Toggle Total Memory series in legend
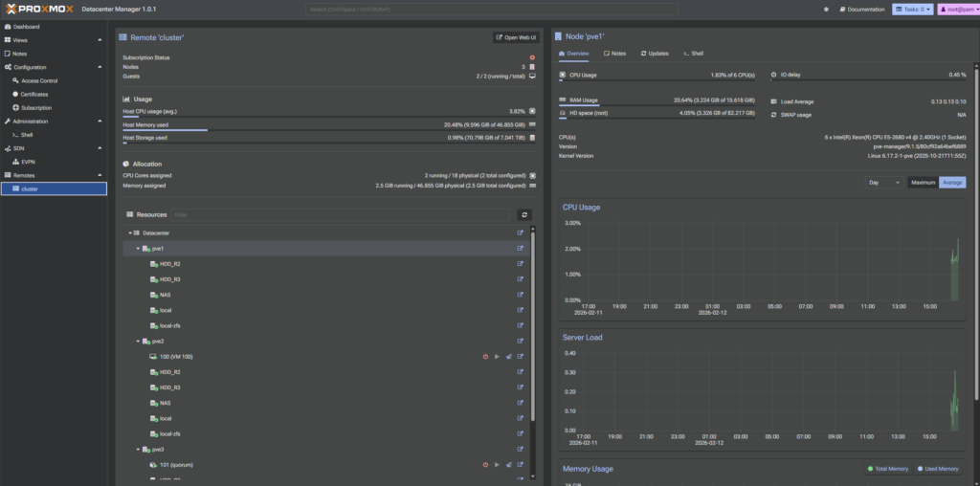Screen dimensions: 980x486 [x=888, y=469]
